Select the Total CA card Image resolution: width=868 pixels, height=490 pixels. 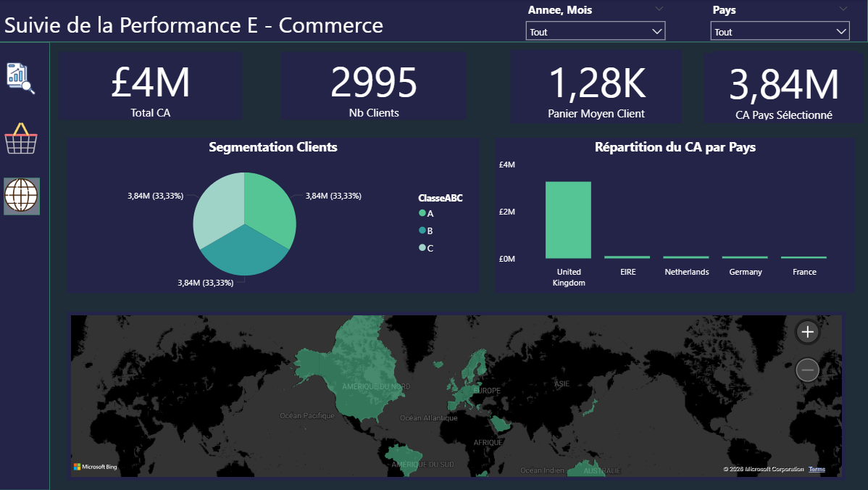click(150, 86)
